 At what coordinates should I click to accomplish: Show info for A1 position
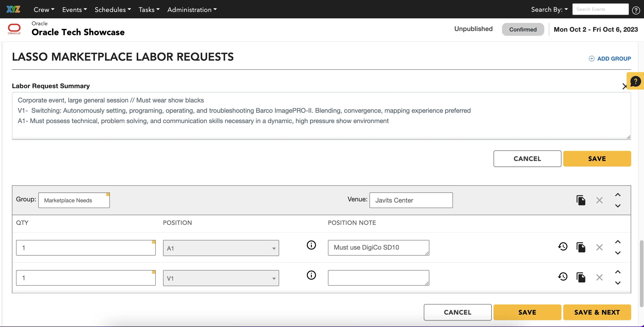click(311, 245)
